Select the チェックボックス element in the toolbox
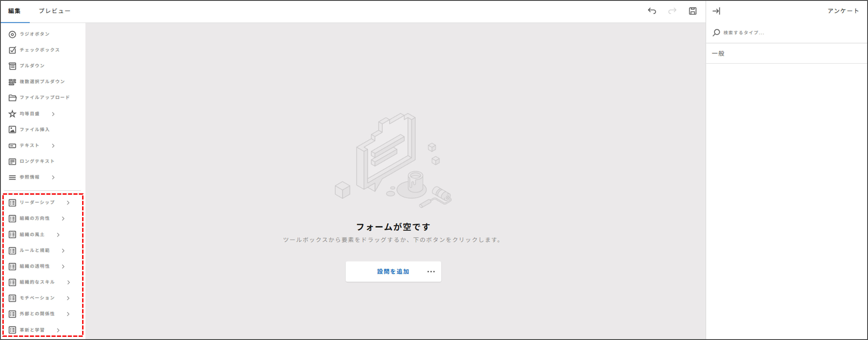The image size is (868, 340). click(x=39, y=50)
